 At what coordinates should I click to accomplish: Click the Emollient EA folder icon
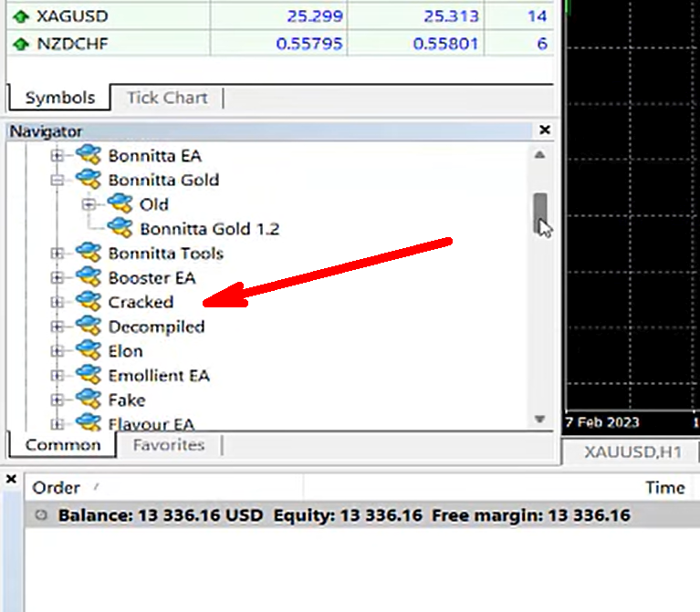point(89,375)
